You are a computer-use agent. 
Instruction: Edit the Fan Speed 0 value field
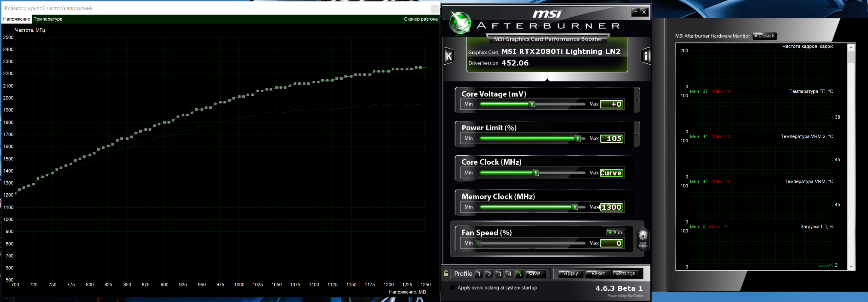[612, 243]
